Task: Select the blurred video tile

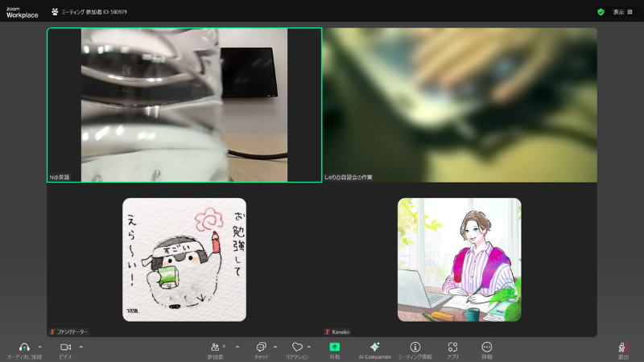Action: pyautogui.click(x=460, y=105)
